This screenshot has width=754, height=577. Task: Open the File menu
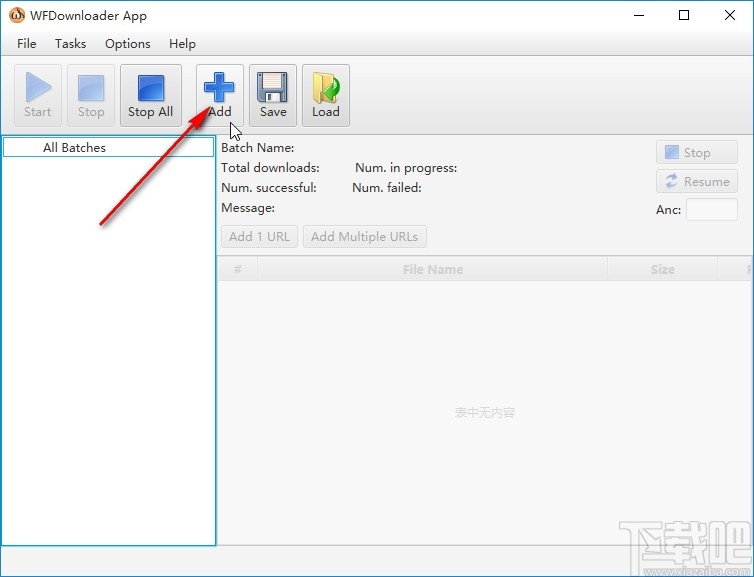(x=26, y=44)
